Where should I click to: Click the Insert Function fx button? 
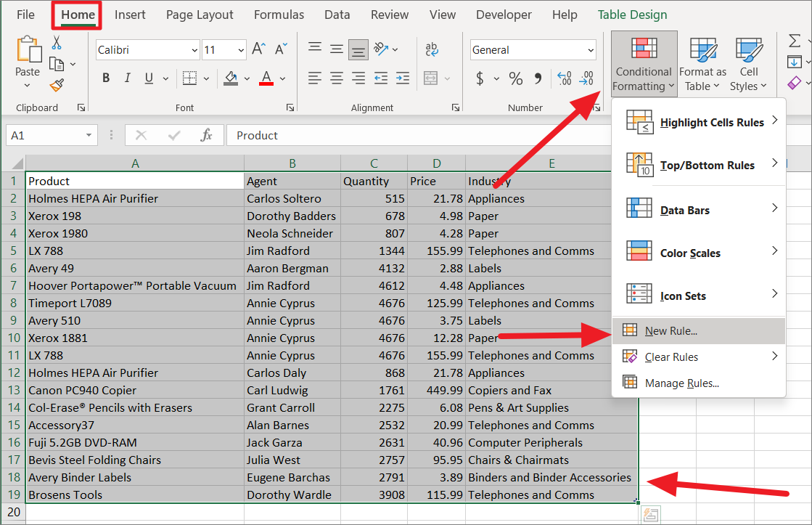coord(206,135)
